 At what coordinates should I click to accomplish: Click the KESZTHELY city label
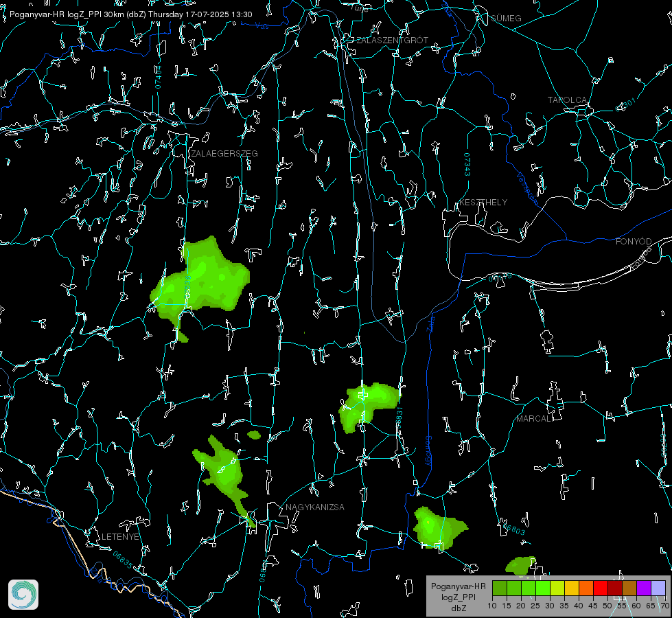click(x=483, y=203)
